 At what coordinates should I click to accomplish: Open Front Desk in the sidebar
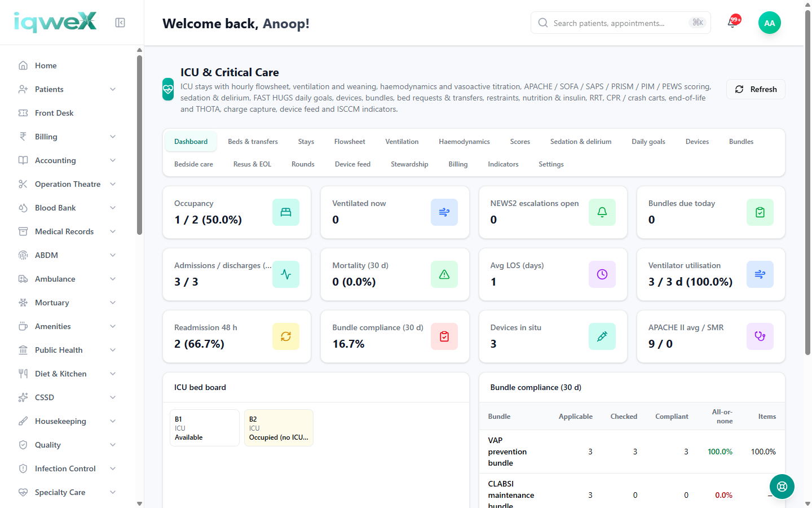(68, 113)
